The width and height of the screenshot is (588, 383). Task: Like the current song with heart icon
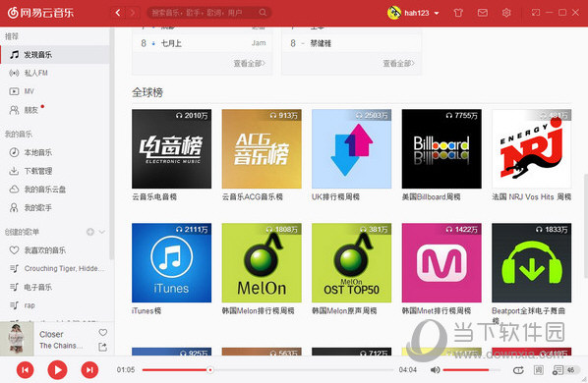(x=102, y=333)
